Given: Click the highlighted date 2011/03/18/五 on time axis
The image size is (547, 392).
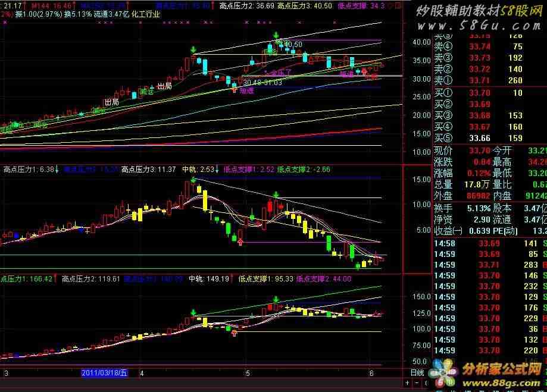Looking at the screenshot, I should pyautogui.click(x=104, y=373).
